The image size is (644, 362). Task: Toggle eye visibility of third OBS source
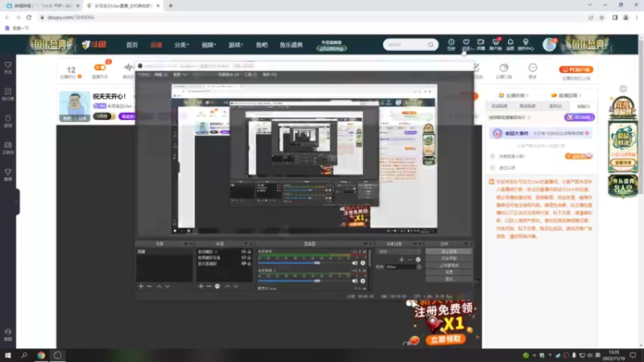pyautogui.click(x=244, y=264)
